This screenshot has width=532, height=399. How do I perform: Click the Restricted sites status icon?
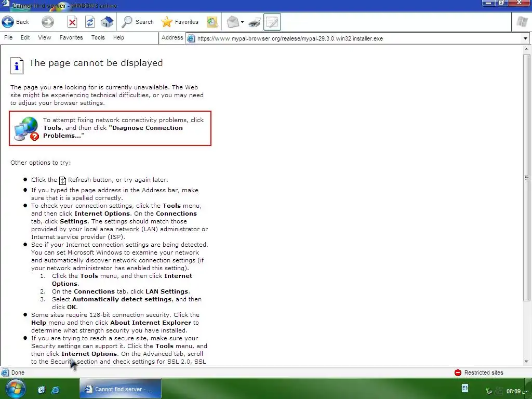[458, 373]
